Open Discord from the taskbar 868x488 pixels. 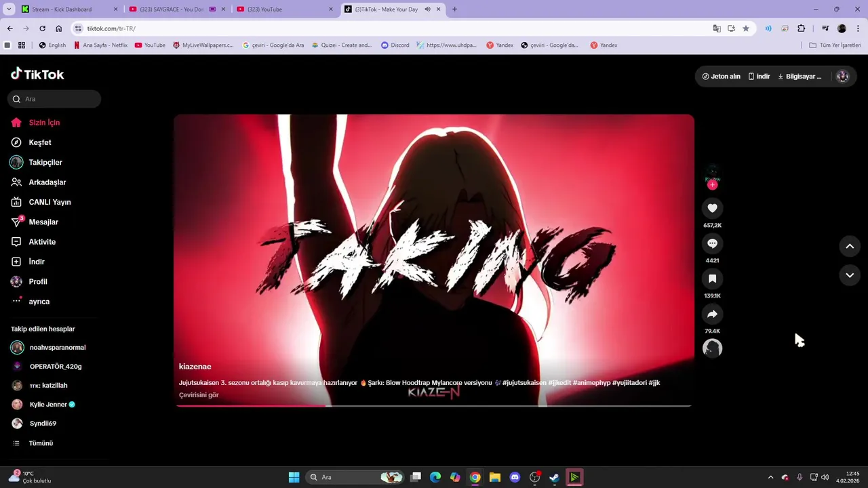(515, 477)
